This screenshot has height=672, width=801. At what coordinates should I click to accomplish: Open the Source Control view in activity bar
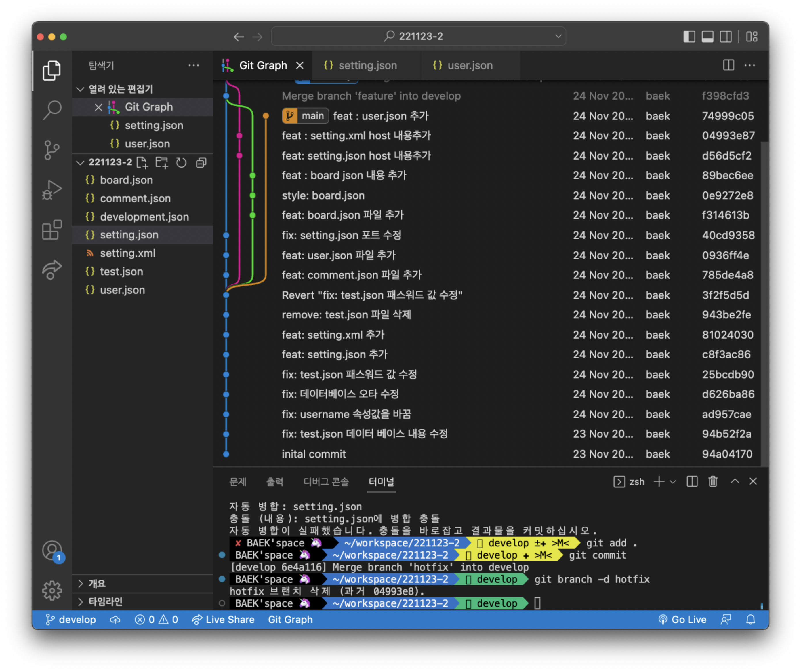(52, 150)
